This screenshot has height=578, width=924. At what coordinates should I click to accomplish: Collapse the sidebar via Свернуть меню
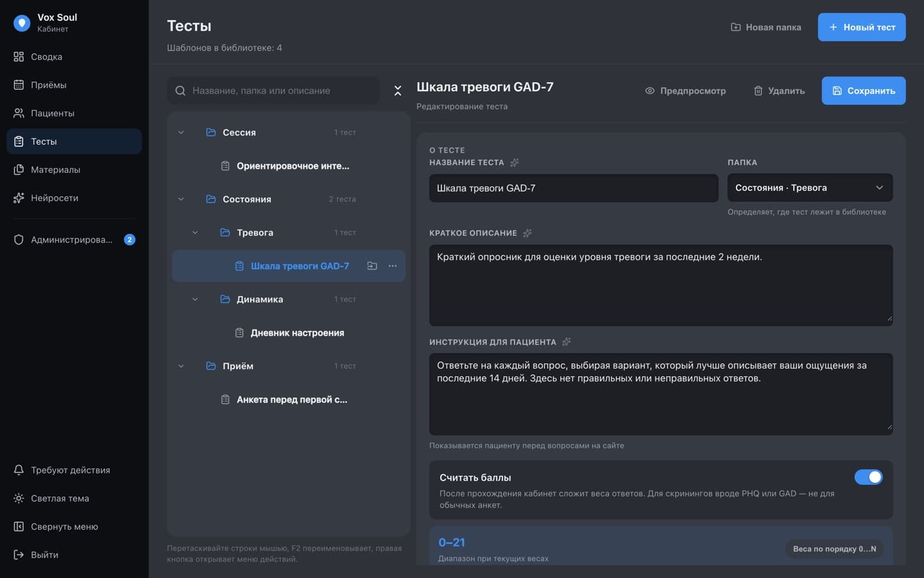click(74, 527)
